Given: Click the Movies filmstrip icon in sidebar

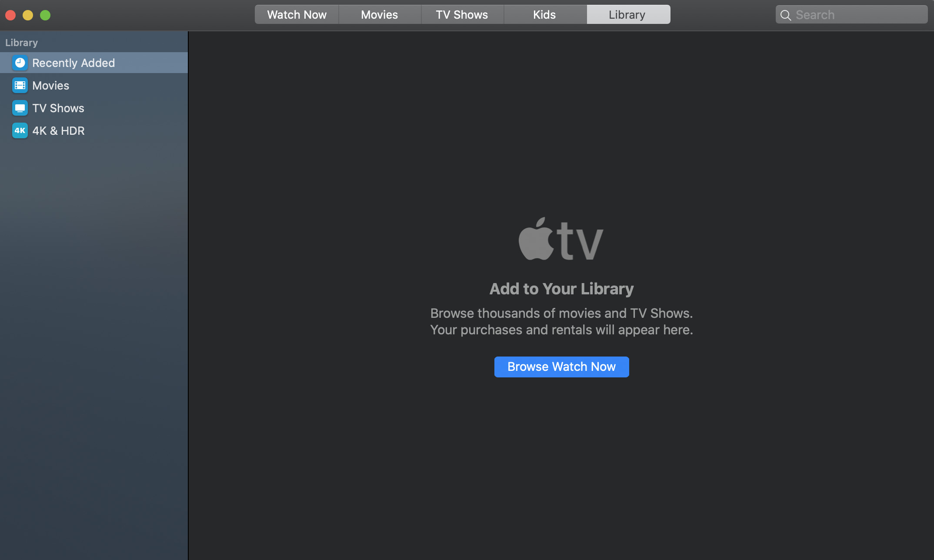Looking at the screenshot, I should pyautogui.click(x=20, y=86).
